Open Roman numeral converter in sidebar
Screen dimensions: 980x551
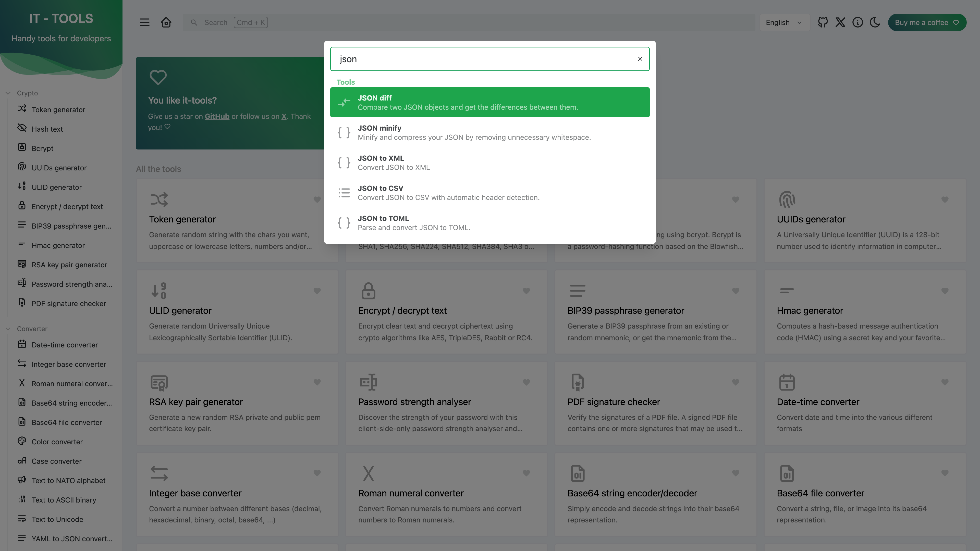65,384
